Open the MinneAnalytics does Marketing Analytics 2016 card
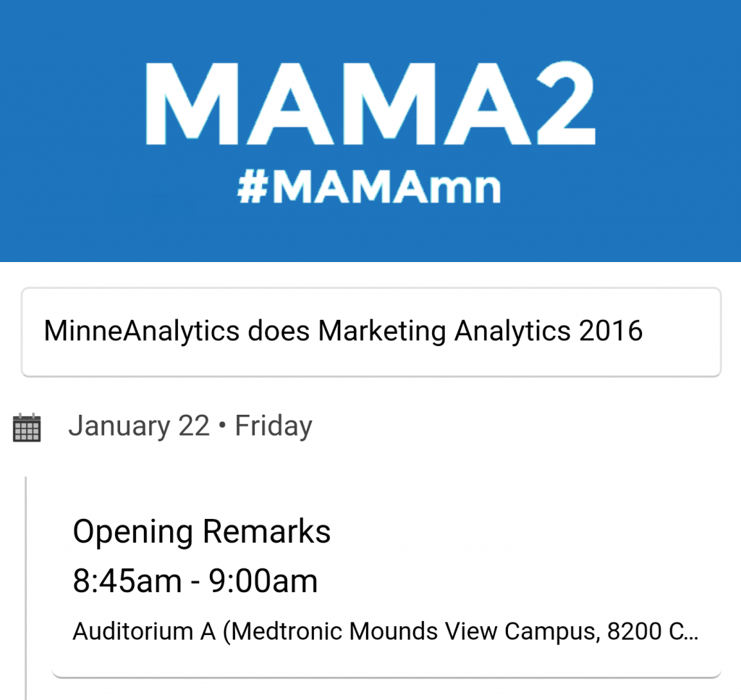Image resolution: width=741 pixels, height=700 pixels. (371, 332)
